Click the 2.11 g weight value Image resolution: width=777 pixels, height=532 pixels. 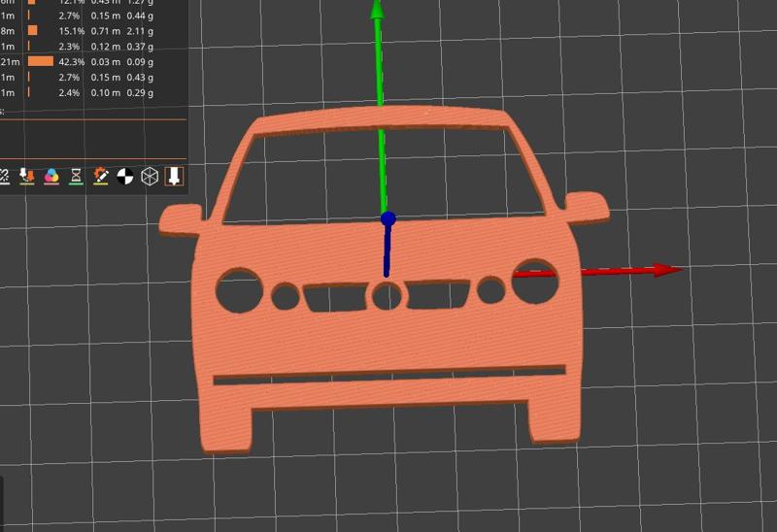pyautogui.click(x=140, y=31)
